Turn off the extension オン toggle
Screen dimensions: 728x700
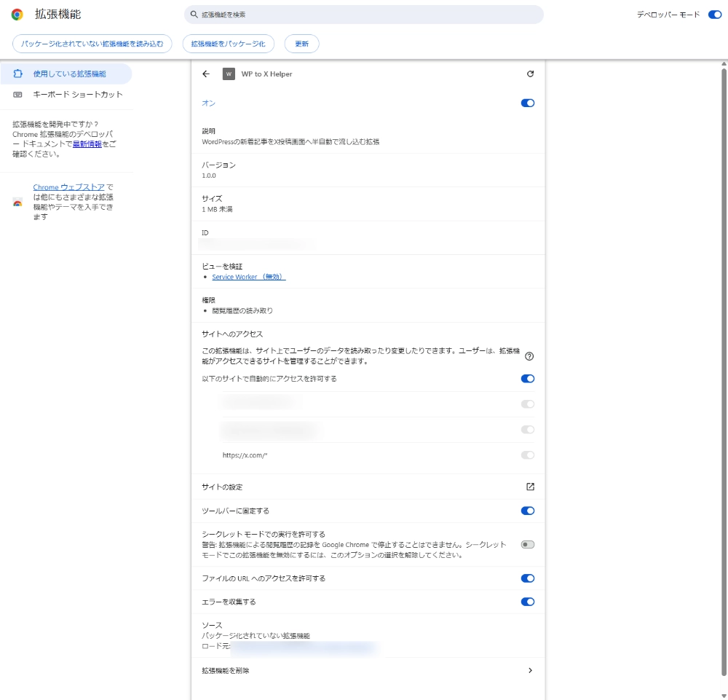528,103
